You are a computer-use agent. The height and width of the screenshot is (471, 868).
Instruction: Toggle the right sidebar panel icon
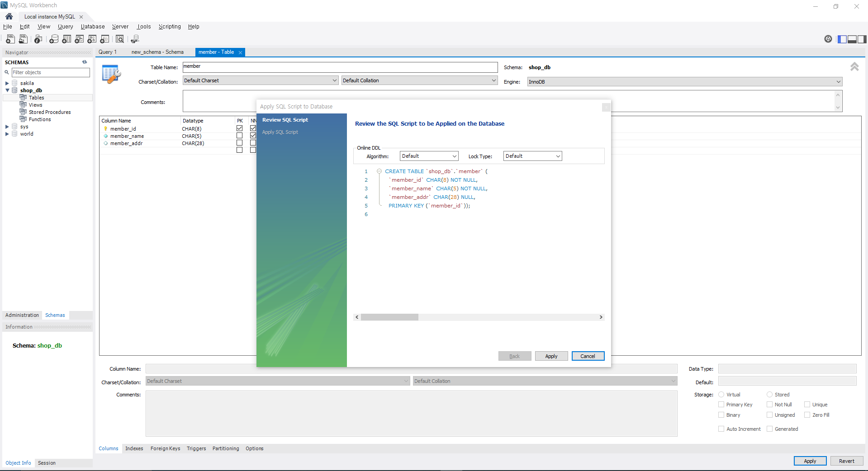click(862, 39)
